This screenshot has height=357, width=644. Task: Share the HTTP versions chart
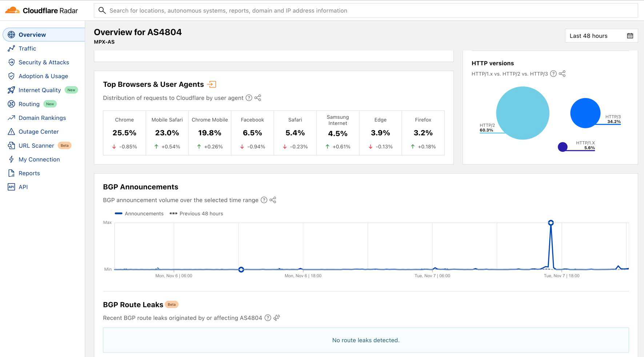coord(562,74)
